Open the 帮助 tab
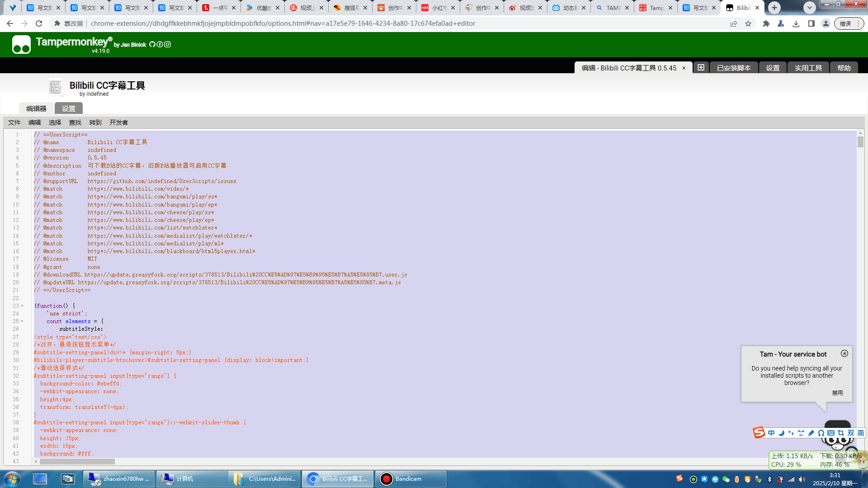Screen dimensions: 868x488 pos(844,68)
